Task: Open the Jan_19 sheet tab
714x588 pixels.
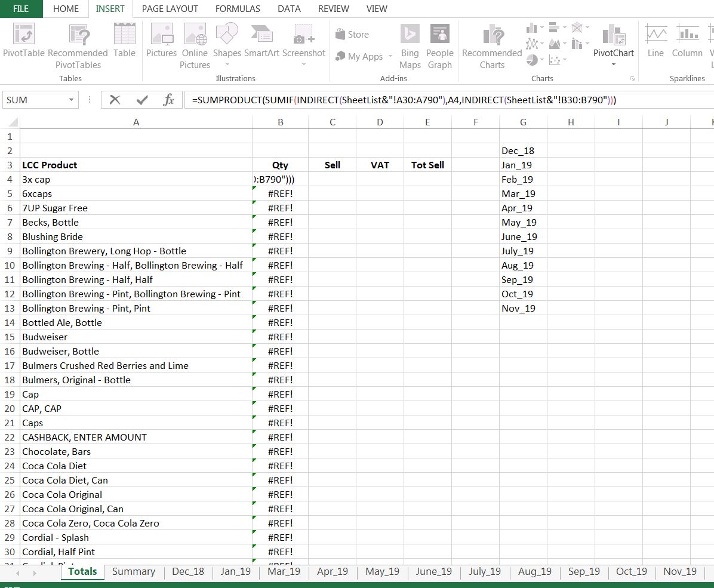Action: (x=235, y=572)
